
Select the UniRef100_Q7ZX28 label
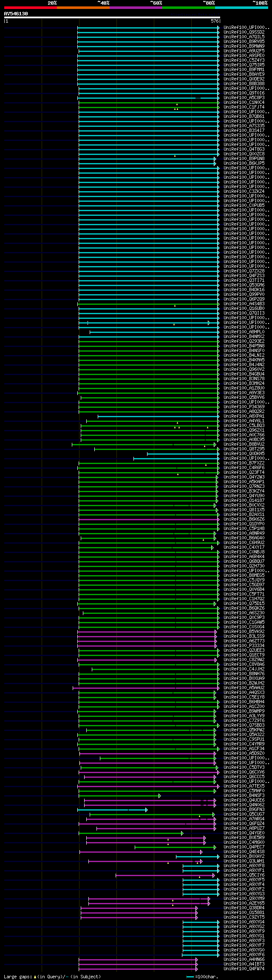pyautogui.click(x=244, y=271)
